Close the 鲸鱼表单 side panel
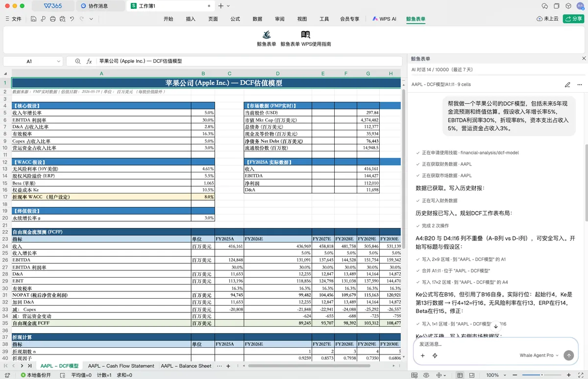The width and height of the screenshot is (588, 379). click(584, 59)
